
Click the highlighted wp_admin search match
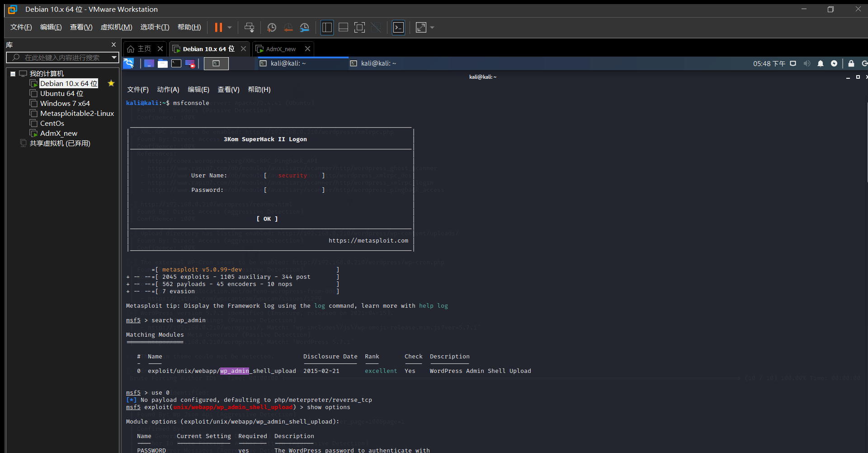[x=235, y=371]
